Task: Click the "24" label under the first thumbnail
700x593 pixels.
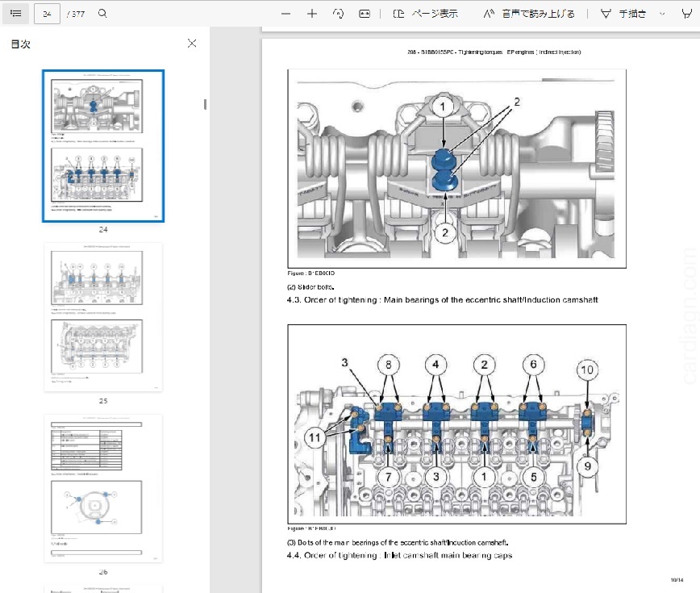Action: [103, 229]
